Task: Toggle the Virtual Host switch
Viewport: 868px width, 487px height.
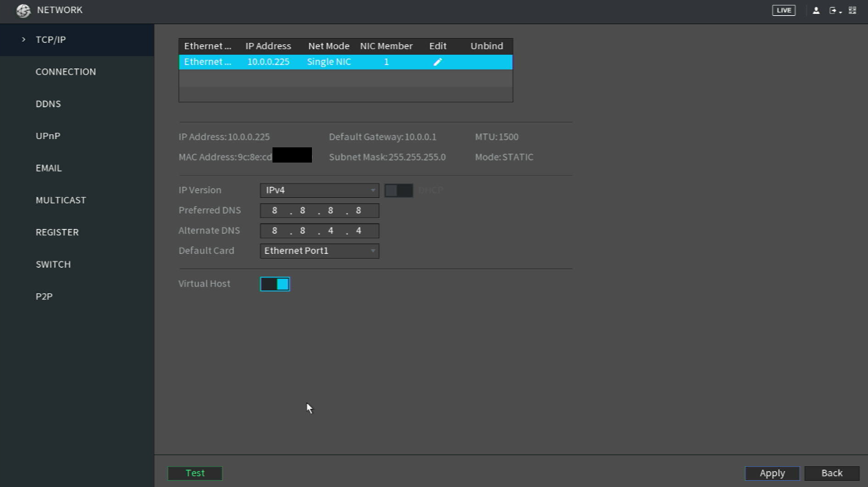Action: (x=275, y=284)
